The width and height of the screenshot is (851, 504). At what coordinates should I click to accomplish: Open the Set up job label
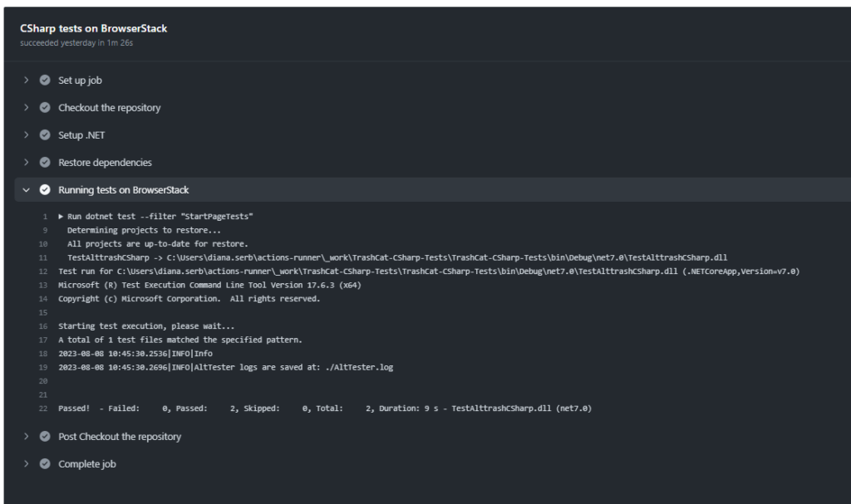pyautogui.click(x=81, y=81)
